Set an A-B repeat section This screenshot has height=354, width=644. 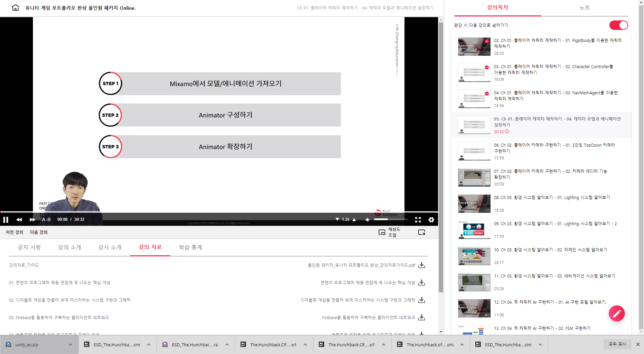(x=46, y=219)
